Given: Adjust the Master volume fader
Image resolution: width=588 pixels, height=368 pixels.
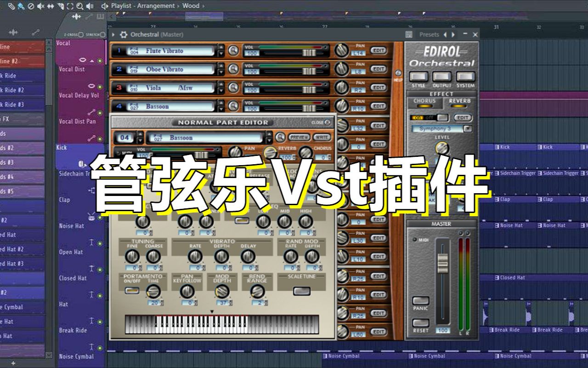Looking at the screenshot, I should (x=443, y=264).
